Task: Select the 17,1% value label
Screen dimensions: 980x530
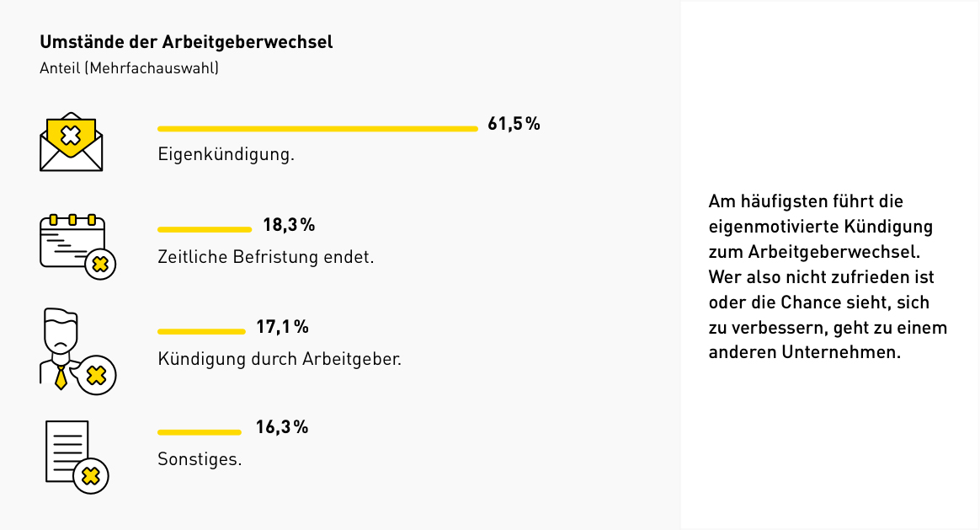Action: [x=282, y=326]
